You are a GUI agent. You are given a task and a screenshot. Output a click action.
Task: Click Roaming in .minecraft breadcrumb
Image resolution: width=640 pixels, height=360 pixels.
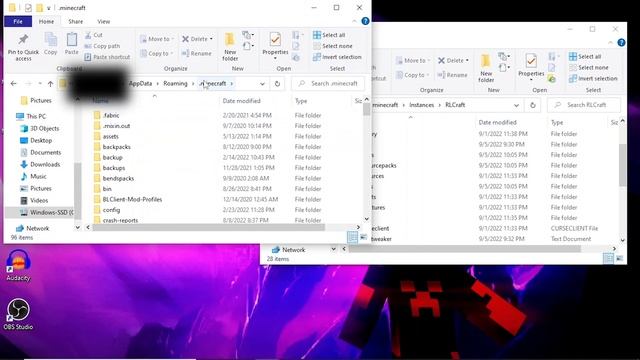coord(175,84)
